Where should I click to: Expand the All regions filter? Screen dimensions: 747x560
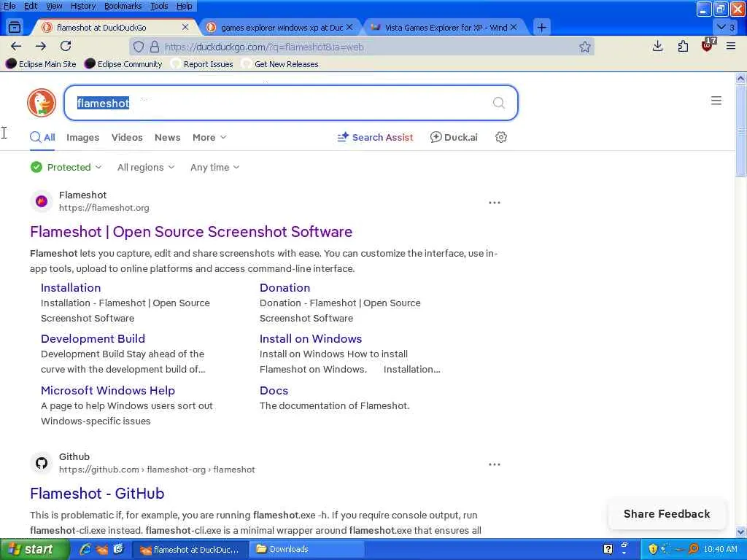tap(146, 167)
